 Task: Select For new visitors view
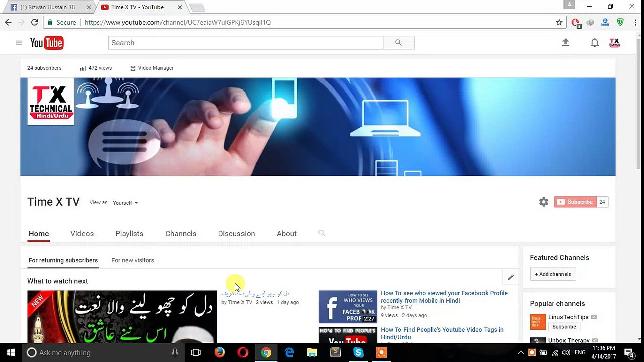[x=133, y=260]
